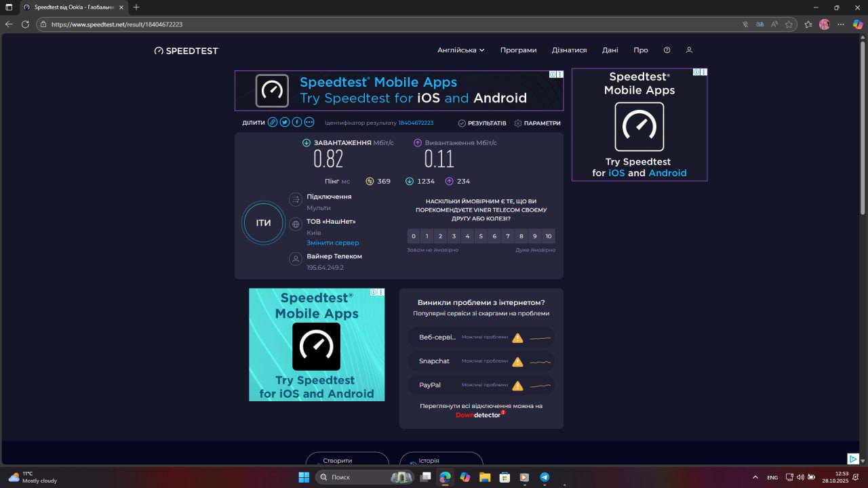Copy result link via share link icon
The width and height of the screenshot is (868, 488).
click(x=273, y=123)
